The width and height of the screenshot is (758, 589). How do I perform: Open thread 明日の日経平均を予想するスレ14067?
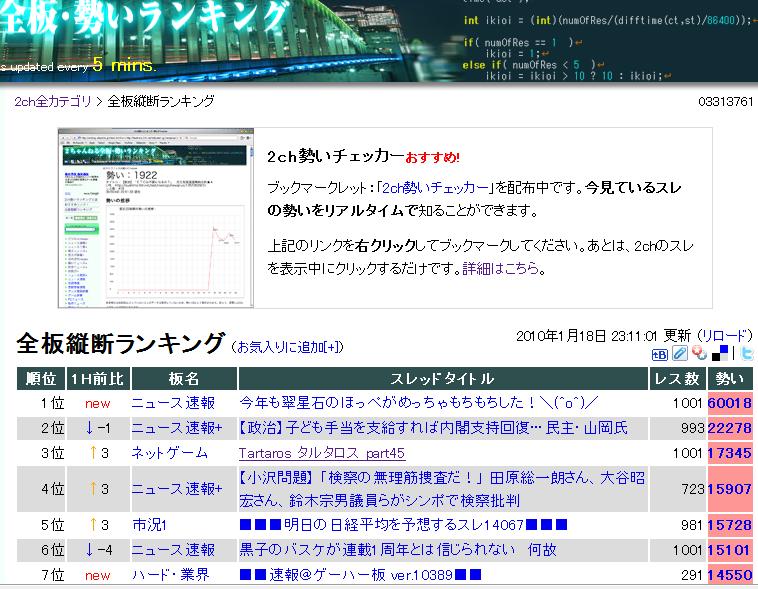[403, 525]
